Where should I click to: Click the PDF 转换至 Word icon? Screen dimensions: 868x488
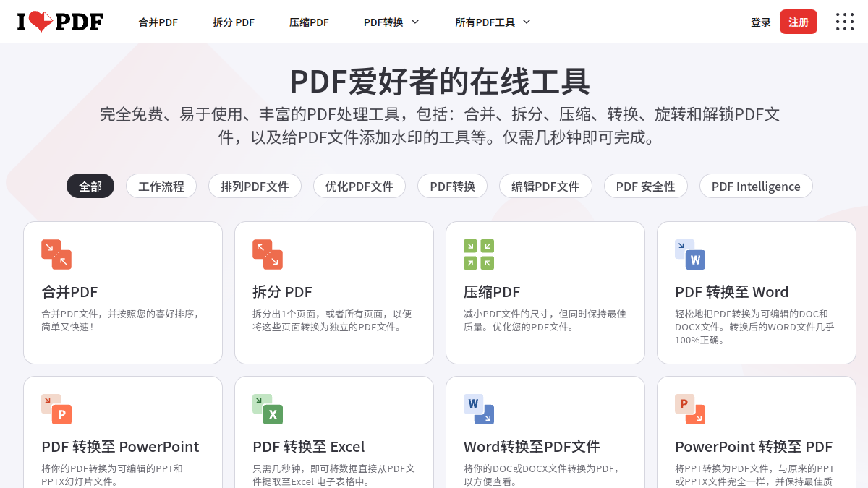(690, 254)
